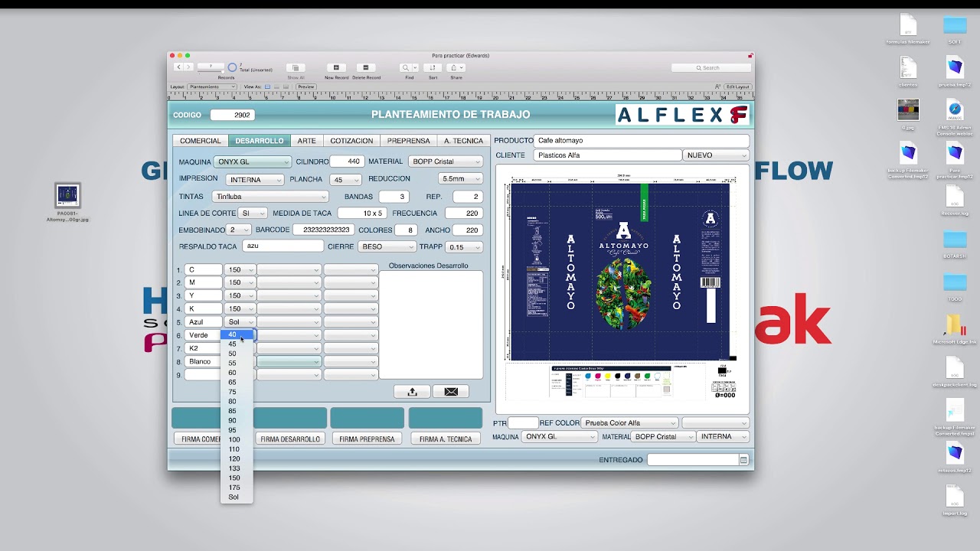
Task: Choose 60 from the open dropdown list
Action: tap(237, 373)
